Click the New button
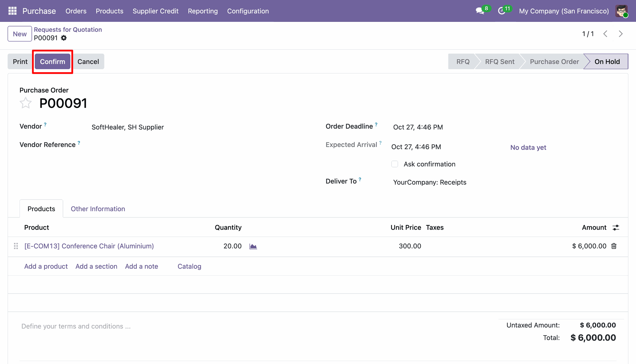The image size is (636, 364). click(x=20, y=34)
